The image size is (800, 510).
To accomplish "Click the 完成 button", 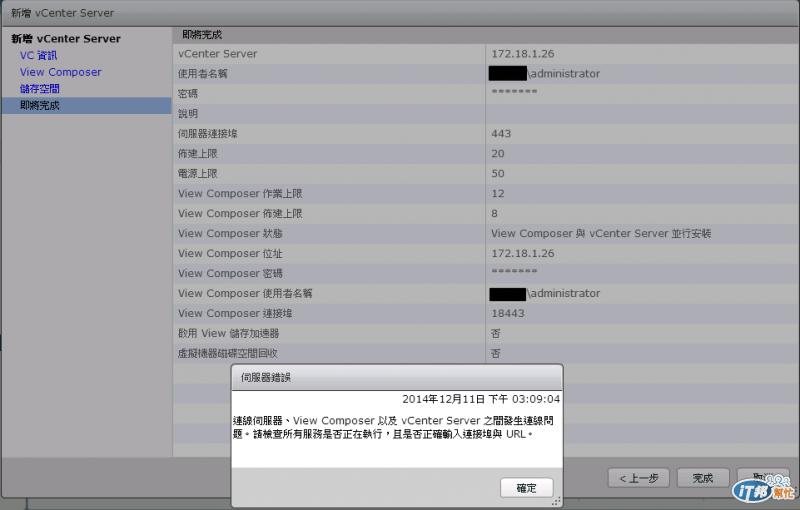I will click(x=703, y=478).
